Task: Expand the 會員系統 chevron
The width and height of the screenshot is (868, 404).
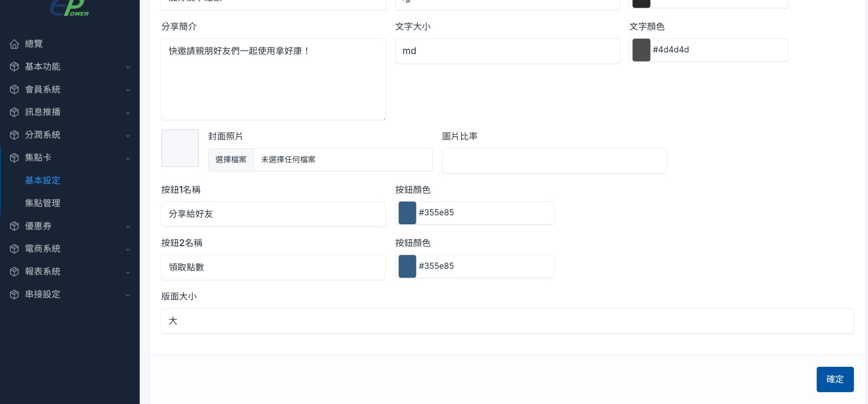Action: pyautogui.click(x=128, y=90)
